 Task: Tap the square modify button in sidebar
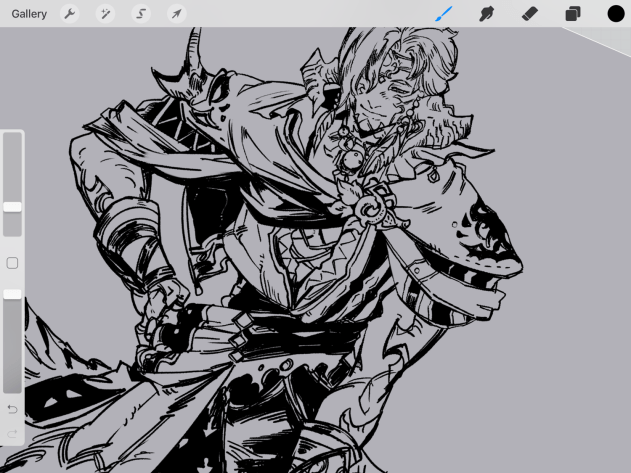click(x=12, y=263)
